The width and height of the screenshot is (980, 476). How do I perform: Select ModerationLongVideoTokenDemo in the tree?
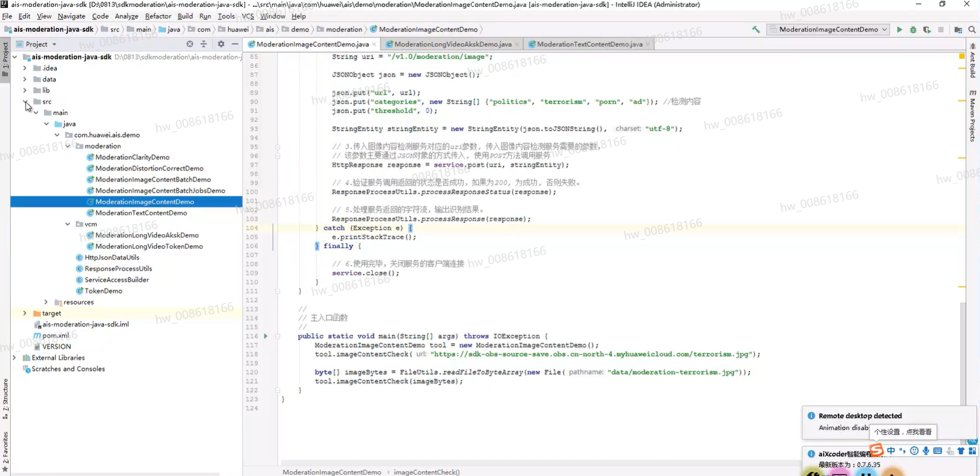point(149,247)
